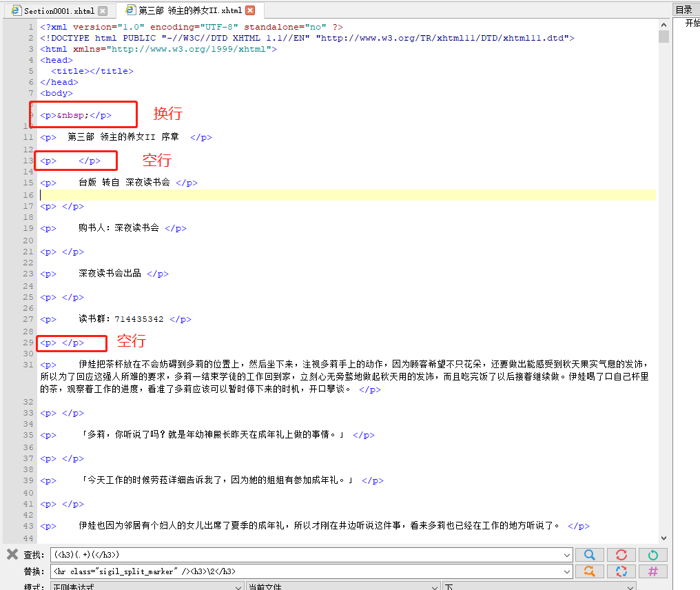Click the <title></title> line
700x590 pixels.
92,71
